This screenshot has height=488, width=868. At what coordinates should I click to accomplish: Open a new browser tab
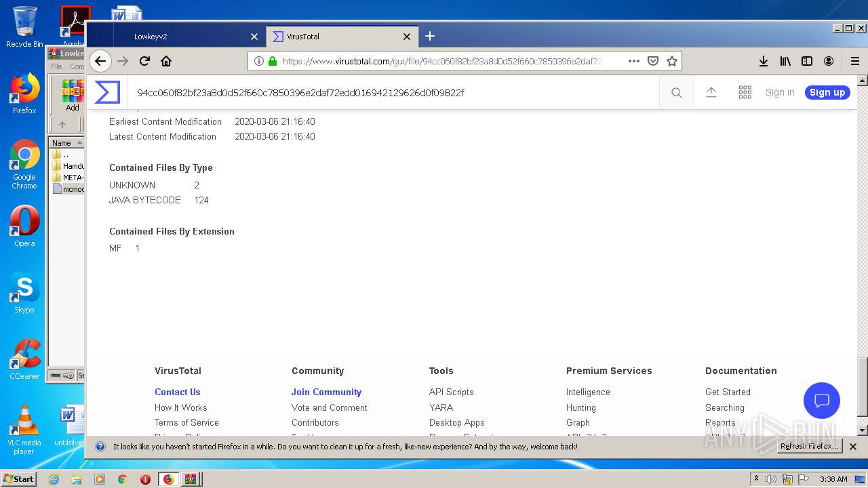[430, 36]
